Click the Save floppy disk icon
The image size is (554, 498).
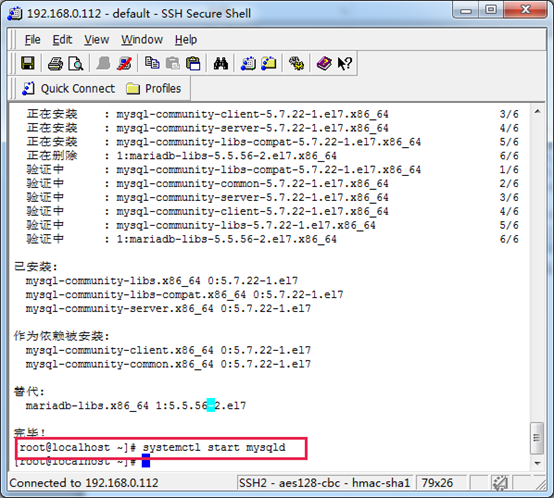pos(28,63)
